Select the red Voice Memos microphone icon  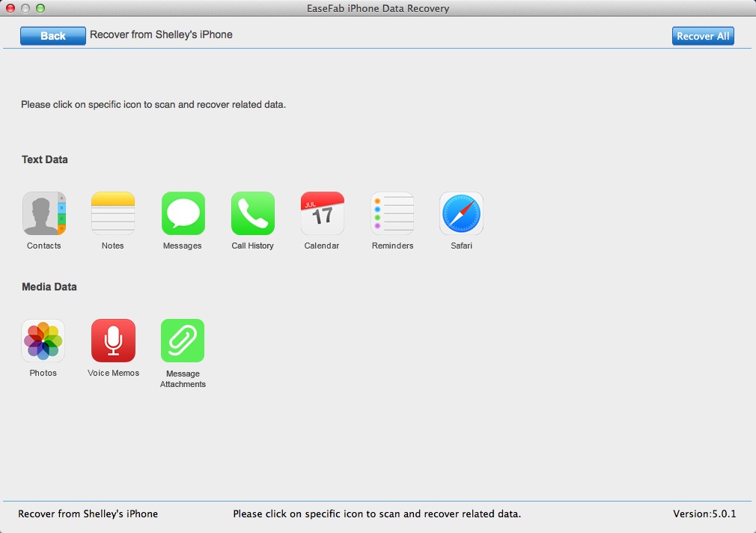(x=113, y=341)
